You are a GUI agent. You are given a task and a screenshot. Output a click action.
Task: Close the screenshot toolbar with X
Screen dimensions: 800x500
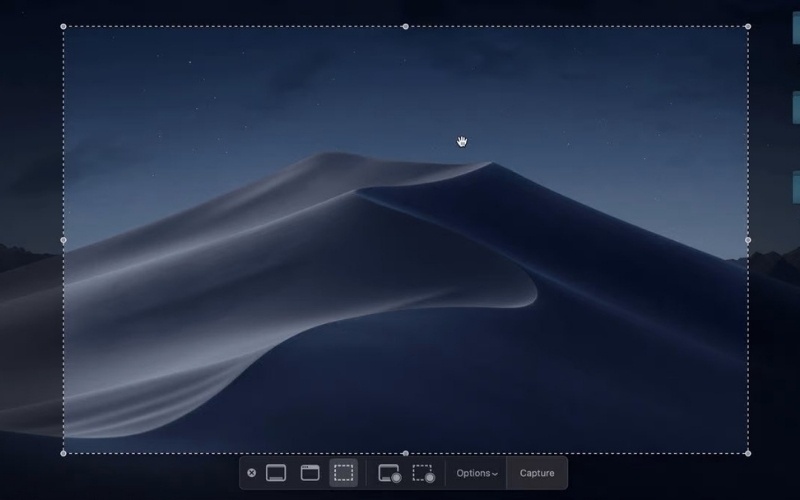pos(251,473)
